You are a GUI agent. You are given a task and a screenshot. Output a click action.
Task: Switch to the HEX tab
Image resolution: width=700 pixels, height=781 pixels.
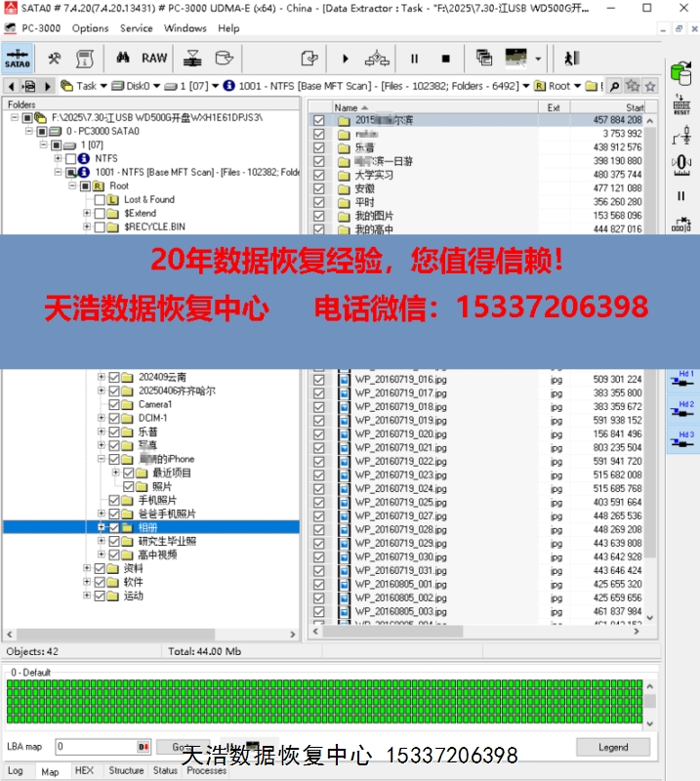tap(84, 770)
